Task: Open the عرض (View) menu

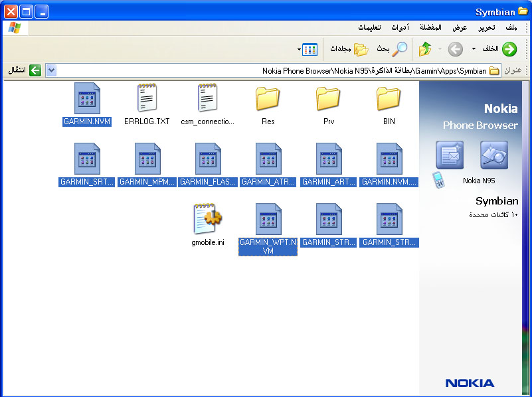Action: click(460, 27)
